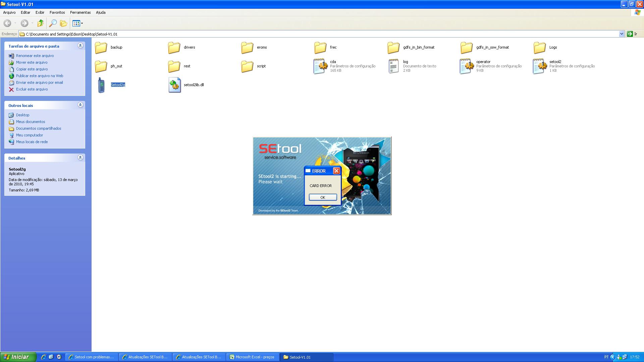Open Desktop under Outros locais

coord(22,115)
